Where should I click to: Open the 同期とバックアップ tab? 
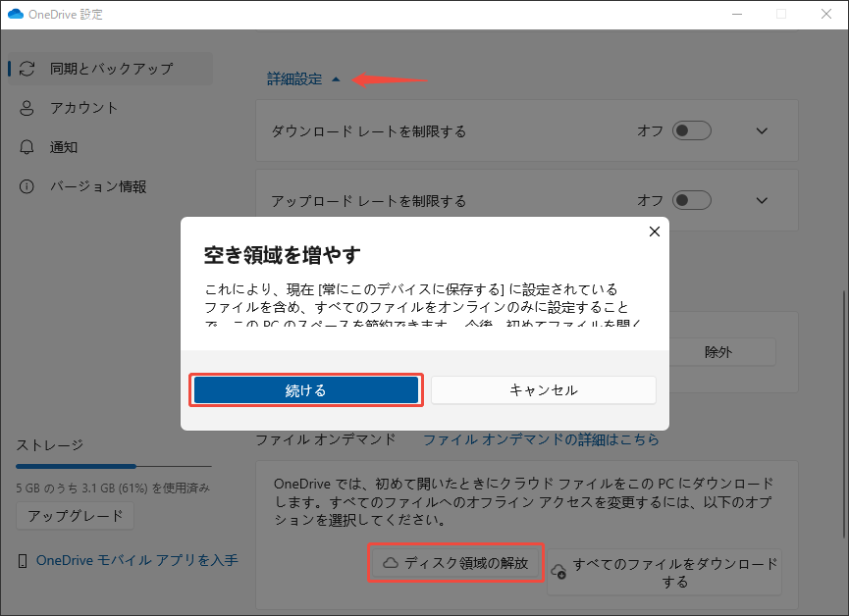pos(111,69)
